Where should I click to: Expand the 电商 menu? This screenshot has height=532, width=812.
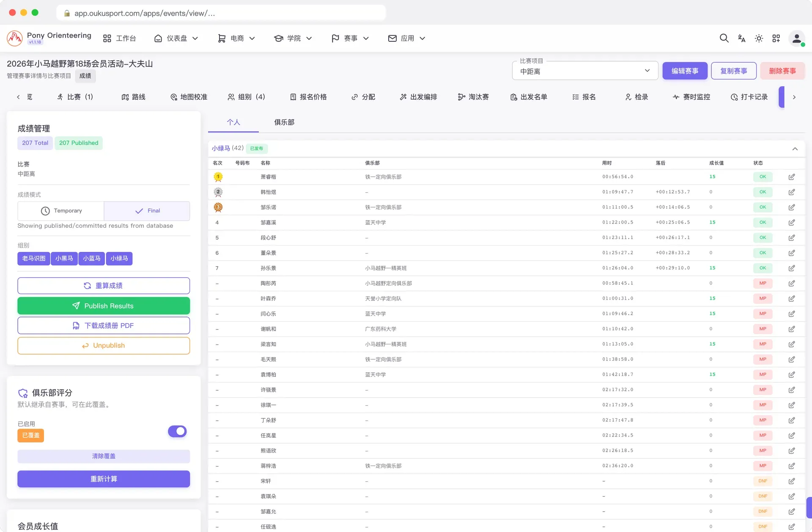236,38
